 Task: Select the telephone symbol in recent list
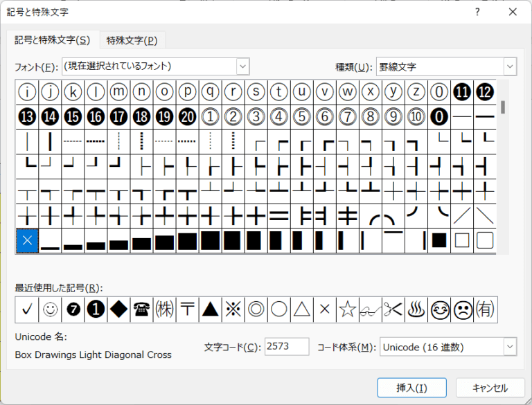click(141, 310)
